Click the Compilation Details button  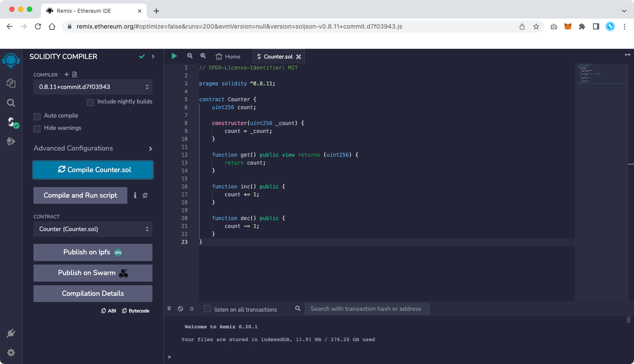tap(93, 294)
